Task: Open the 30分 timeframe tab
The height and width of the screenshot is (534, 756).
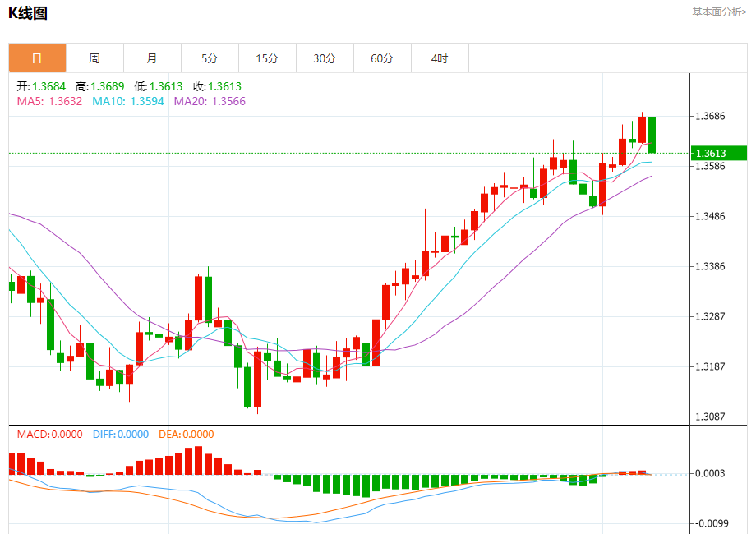Action: 325,58
